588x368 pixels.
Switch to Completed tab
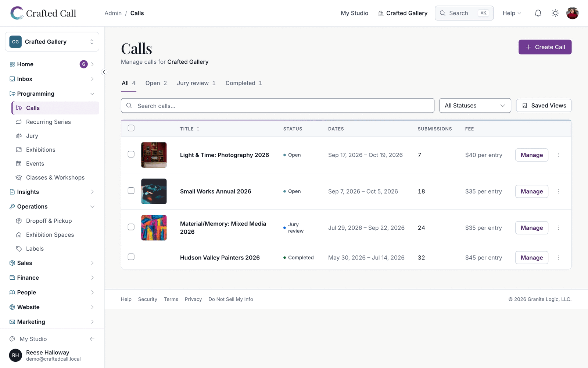tap(244, 83)
